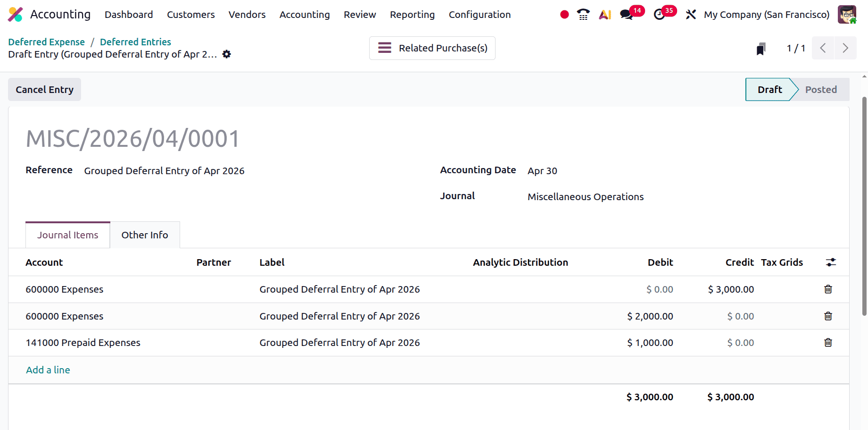Sort by the Partner column header
868x430 pixels.
point(214,262)
